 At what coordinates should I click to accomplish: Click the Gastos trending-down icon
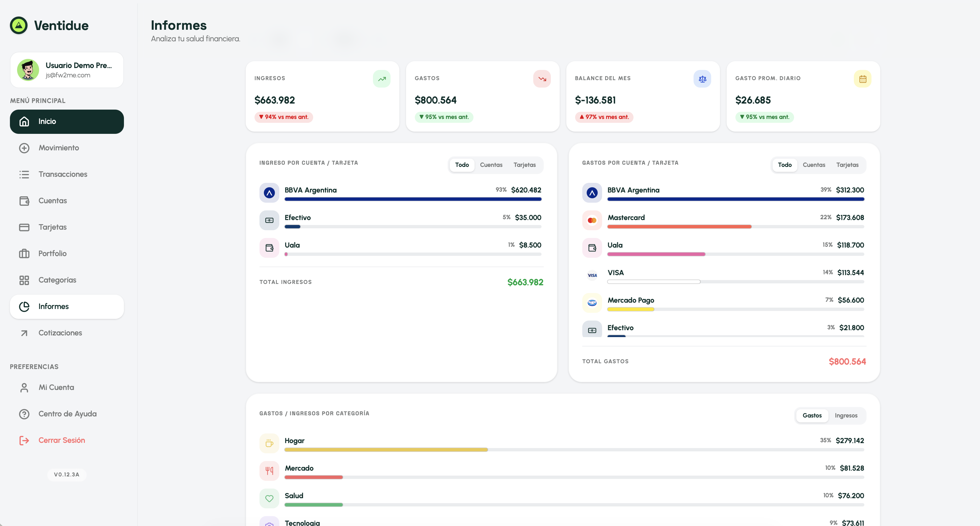pyautogui.click(x=542, y=79)
